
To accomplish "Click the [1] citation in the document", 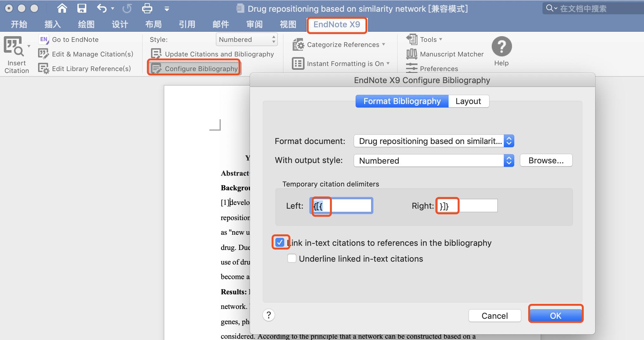I will pyautogui.click(x=225, y=202).
